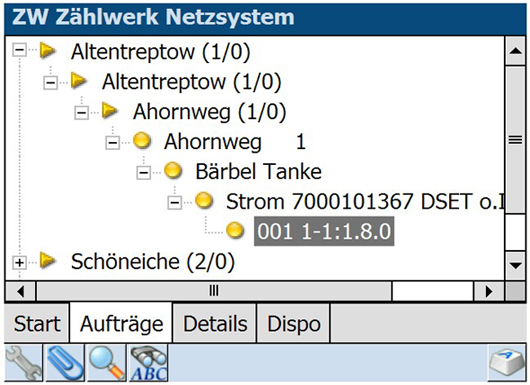
Task: Click the yellow circle beside Bärbel Tanke
Action: click(173, 171)
